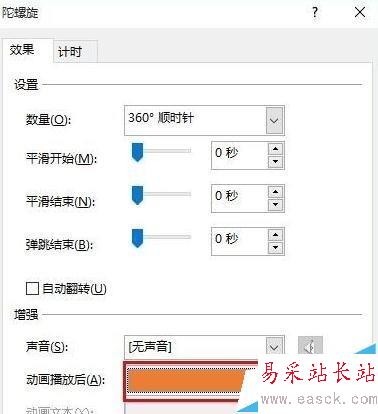
Task: Open the 动画播放后 color dropdown
Action: [x=190, y=381]
